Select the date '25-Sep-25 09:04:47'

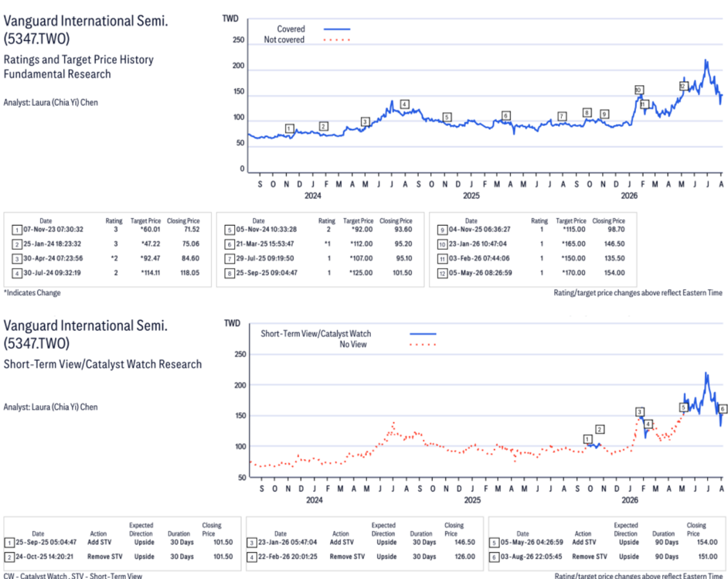pos(267,273)
